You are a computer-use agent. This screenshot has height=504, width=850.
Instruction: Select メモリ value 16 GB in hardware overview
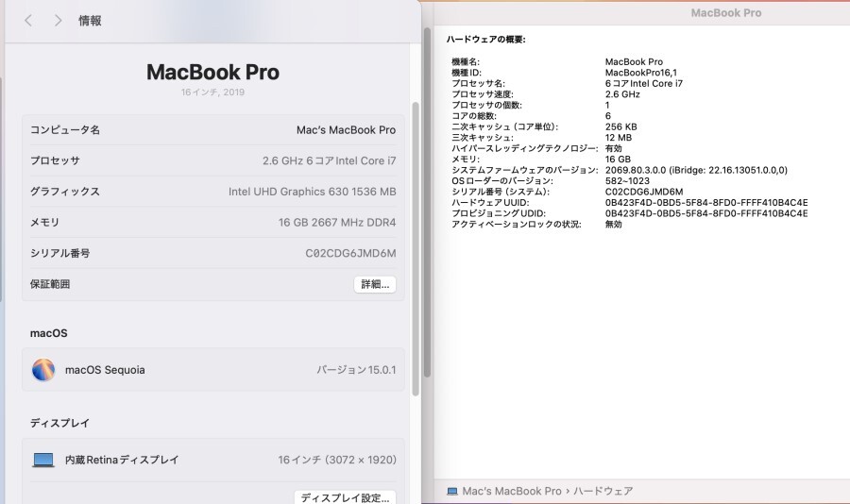[x=618, y=160]
